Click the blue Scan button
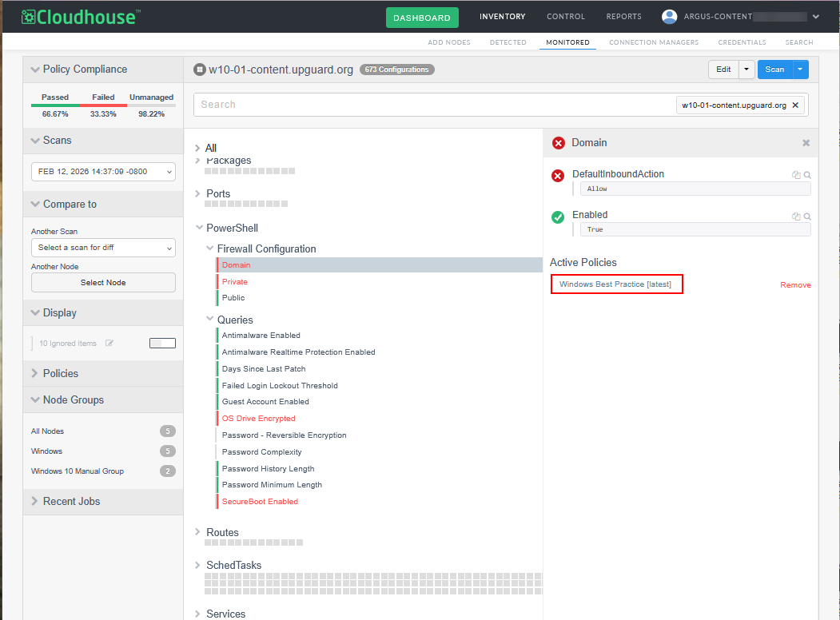This screenshot has height=620, width=840. pos(774,70)
